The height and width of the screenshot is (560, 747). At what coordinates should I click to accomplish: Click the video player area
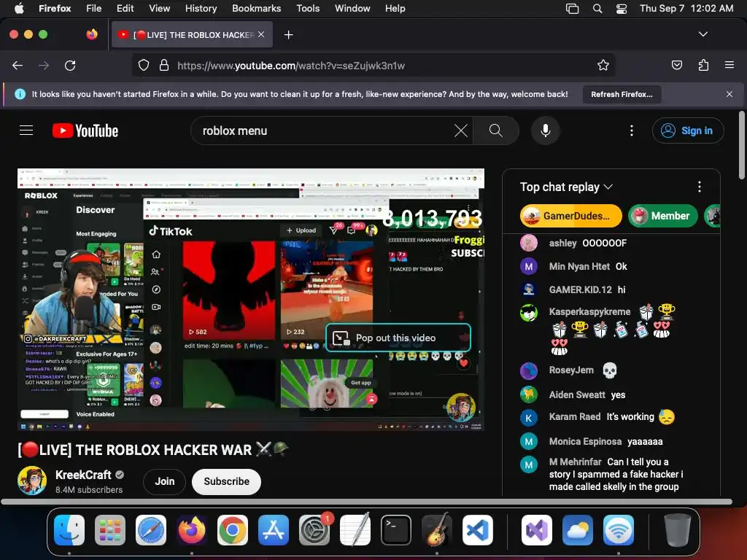pos(251,300)
